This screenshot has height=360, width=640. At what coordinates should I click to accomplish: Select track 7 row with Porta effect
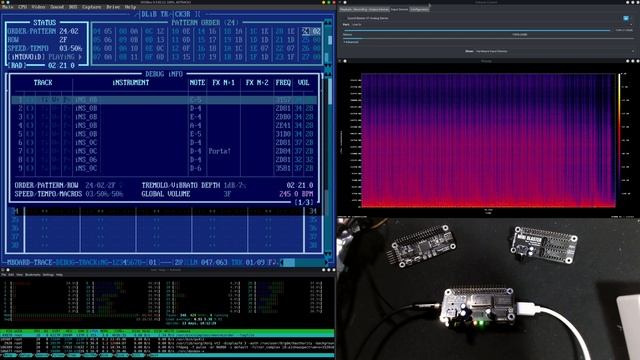(164, 151)
